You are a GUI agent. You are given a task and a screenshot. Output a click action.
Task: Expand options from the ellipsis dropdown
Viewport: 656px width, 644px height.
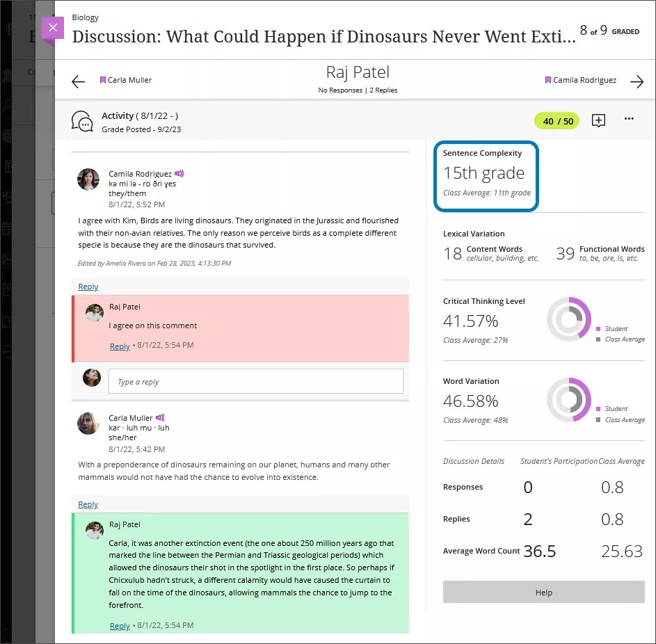coord(629,119)
